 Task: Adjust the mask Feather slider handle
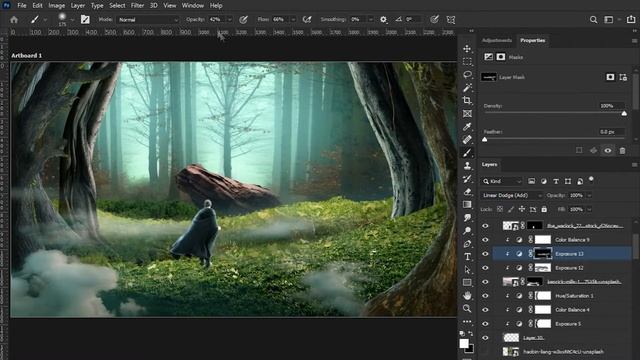pyautogui.click(x=484, y=140)
